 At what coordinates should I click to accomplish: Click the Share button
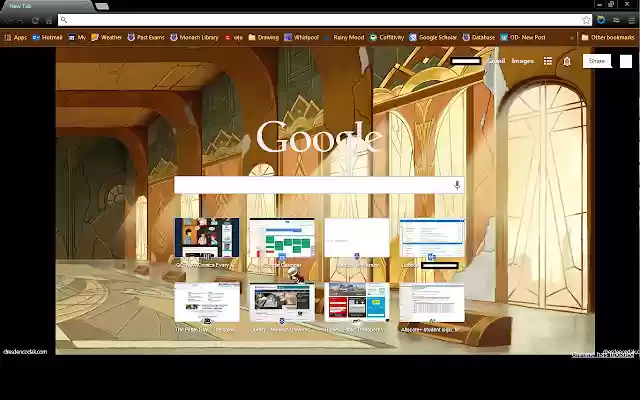coord(597,61)
